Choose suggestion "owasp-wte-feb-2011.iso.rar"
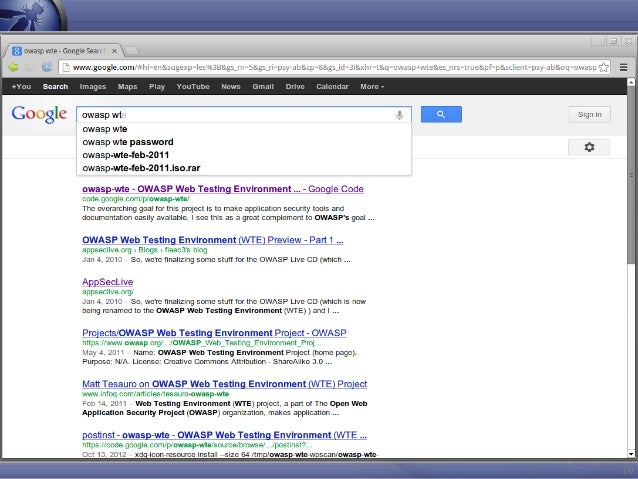 (x=244, y=168)
